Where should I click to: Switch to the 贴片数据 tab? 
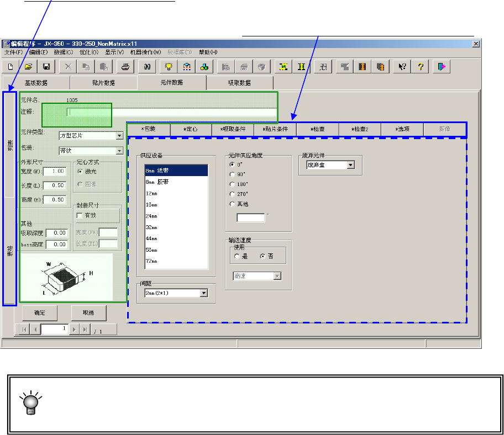click(103, 83)
